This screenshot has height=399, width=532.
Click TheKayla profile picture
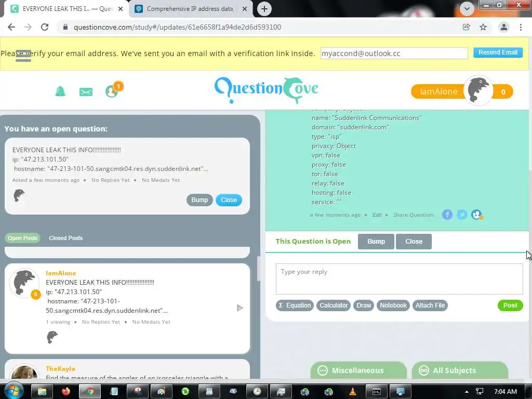[24, 372]
